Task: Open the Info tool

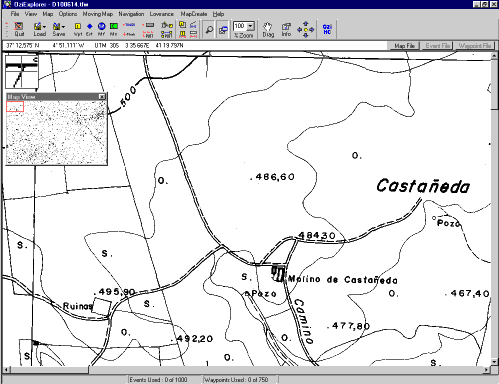Action: tap(286, 29)
